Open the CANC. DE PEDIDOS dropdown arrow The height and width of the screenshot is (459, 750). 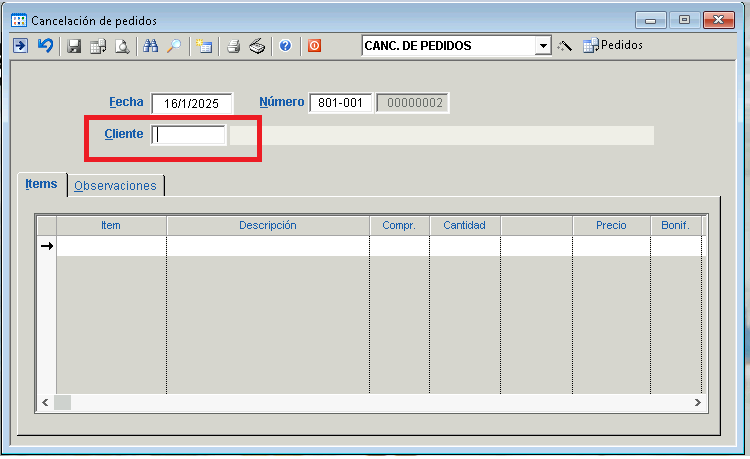(x=543, y=46)
